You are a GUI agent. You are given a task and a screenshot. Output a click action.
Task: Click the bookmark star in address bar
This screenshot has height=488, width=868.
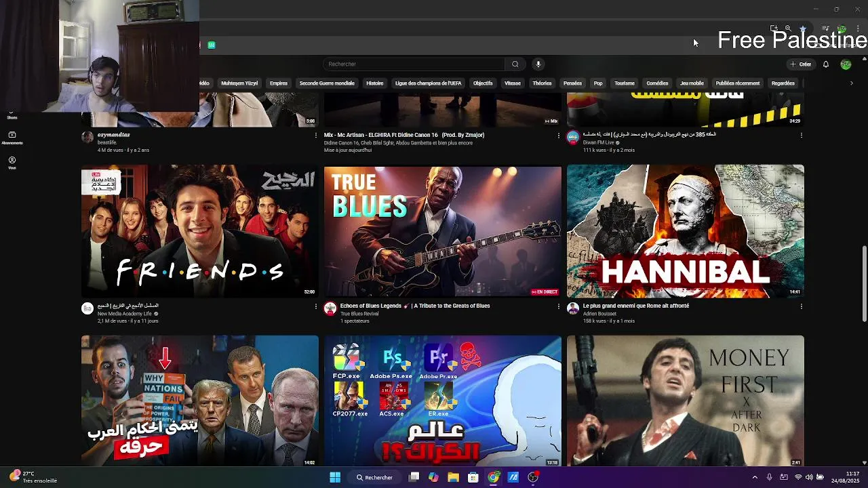click(x=803, y=28)
